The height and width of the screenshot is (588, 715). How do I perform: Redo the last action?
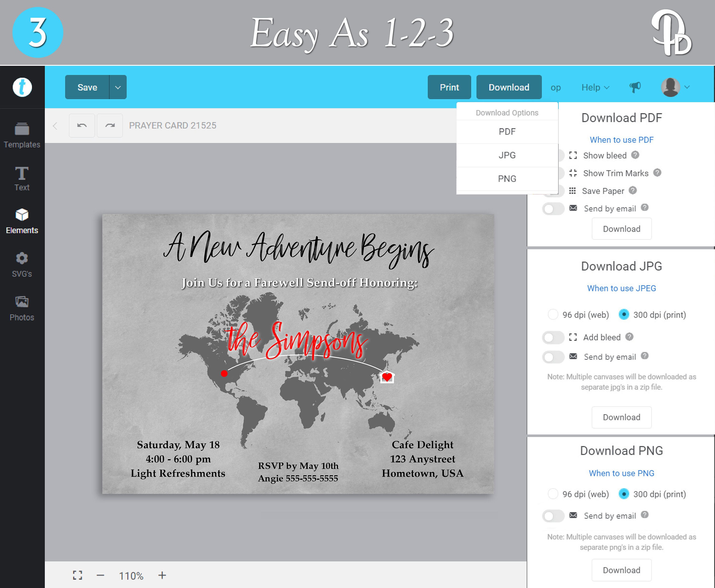click(110, 126)
